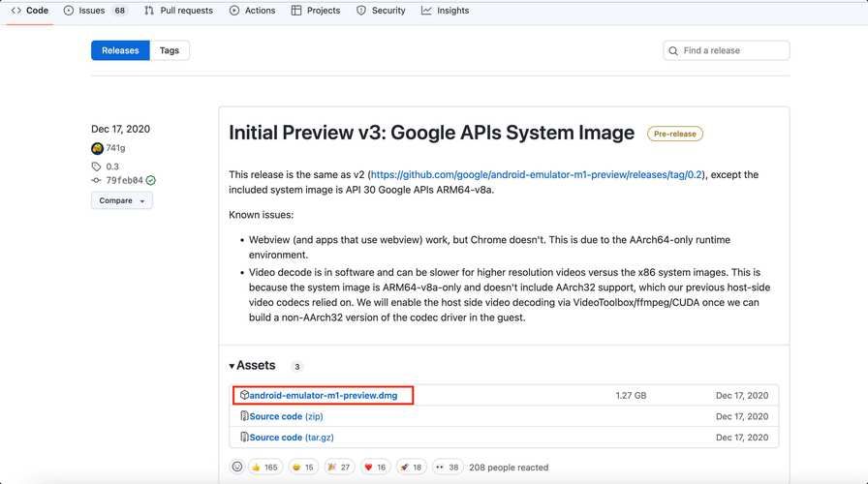Open commit 79feb04 link
Image resolution: width=868 pixels, height=484 pixels.
124,180
